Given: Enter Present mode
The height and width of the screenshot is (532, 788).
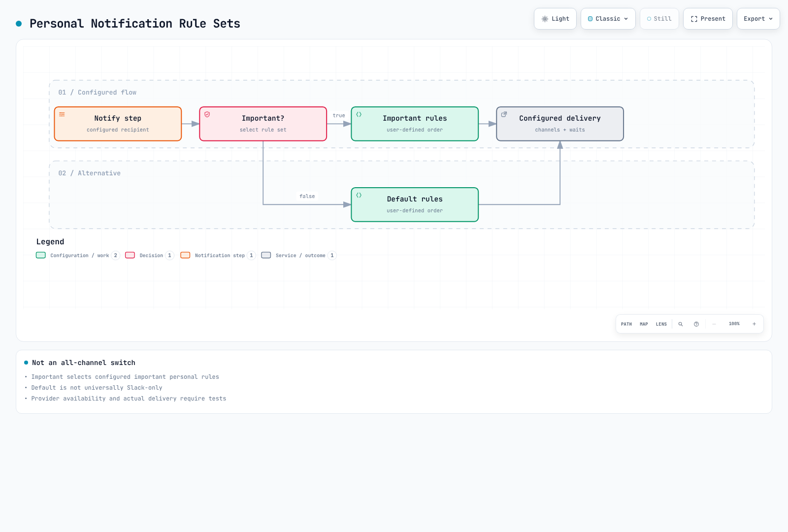Looking at the screenshot, I should (708, 19).
